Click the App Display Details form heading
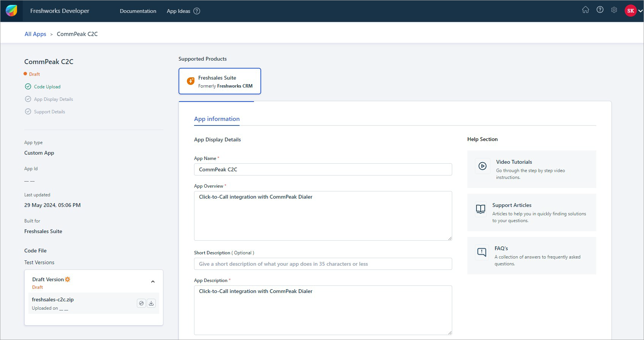Viewport: 644px width, 340px height. (218, 139)
